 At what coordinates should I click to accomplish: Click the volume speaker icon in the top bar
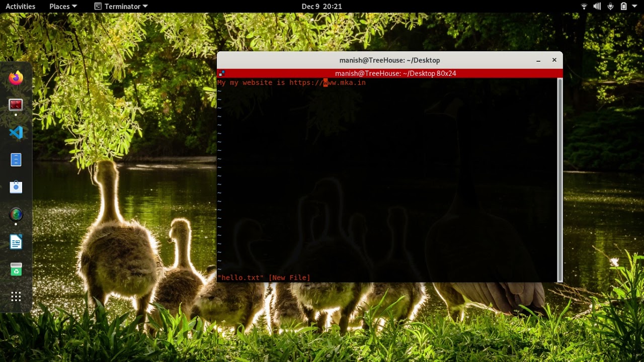(x=597, y=7)
